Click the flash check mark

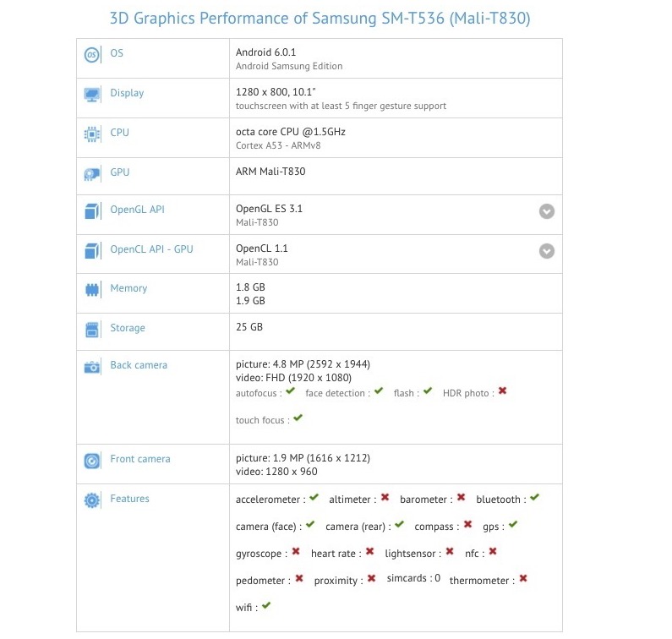click(427, 390)
